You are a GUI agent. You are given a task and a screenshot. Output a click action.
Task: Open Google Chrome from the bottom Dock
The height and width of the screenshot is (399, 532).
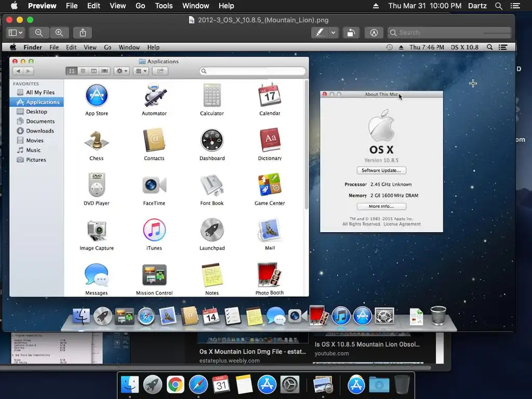tap(175, 385)
